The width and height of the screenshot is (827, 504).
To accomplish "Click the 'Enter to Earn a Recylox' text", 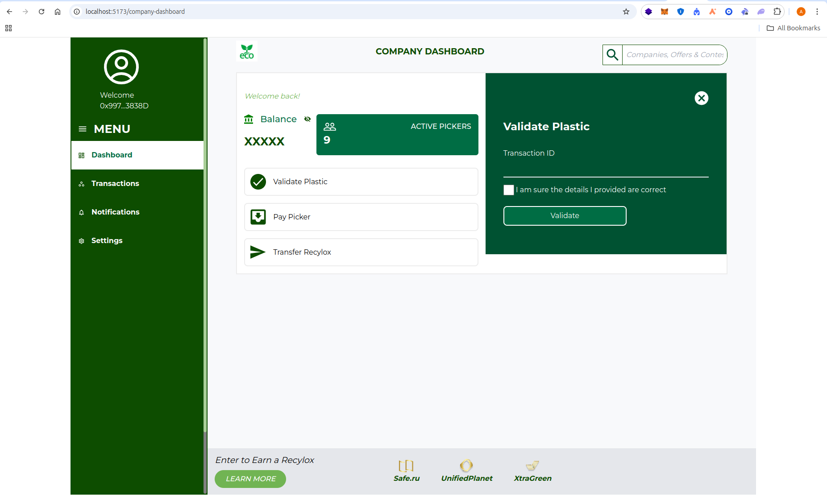I will [265, 460].
